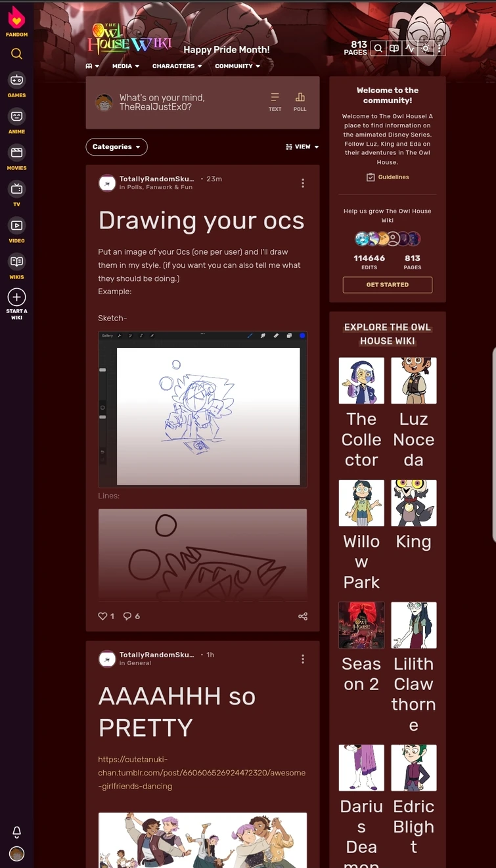
Task: Open avatar of TotallyRandomSku on first post
Action: tap(106, 183)
